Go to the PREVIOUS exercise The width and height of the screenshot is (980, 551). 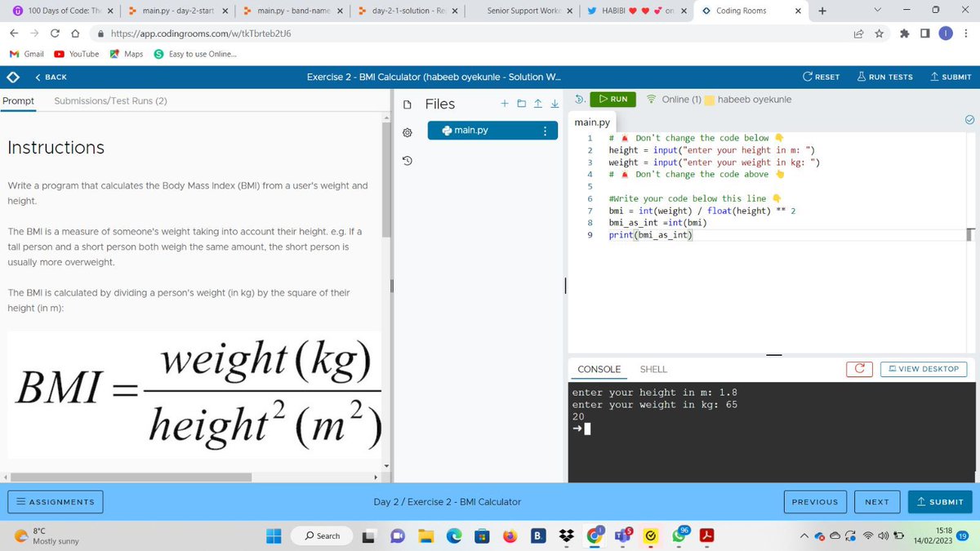coord(815,501)
